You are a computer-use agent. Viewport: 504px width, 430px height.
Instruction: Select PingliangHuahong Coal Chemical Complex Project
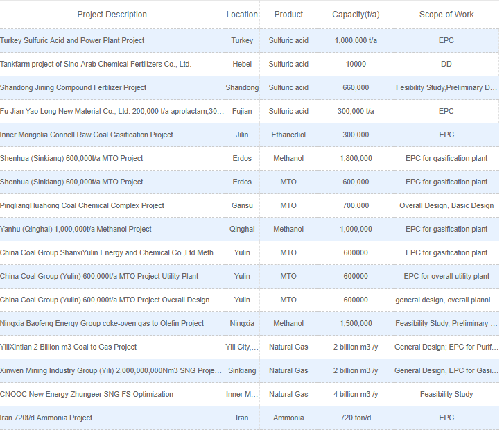[x=82, y=205]
